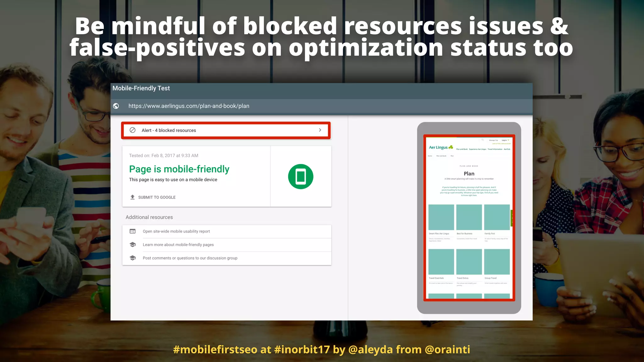The width and height of the screenshot is (644, 362).
Task: Click the graduation cap icon for Learn more
Action: [133, 244]
